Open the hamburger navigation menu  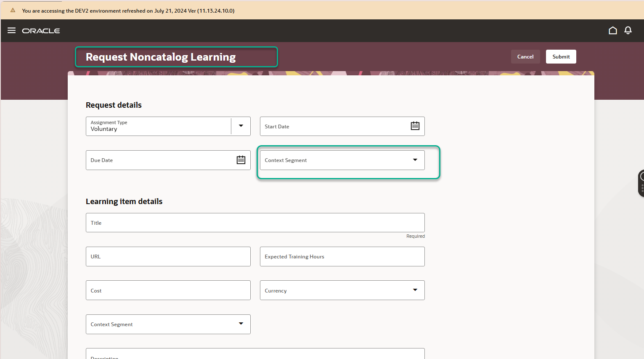click(x=12, y=31)
